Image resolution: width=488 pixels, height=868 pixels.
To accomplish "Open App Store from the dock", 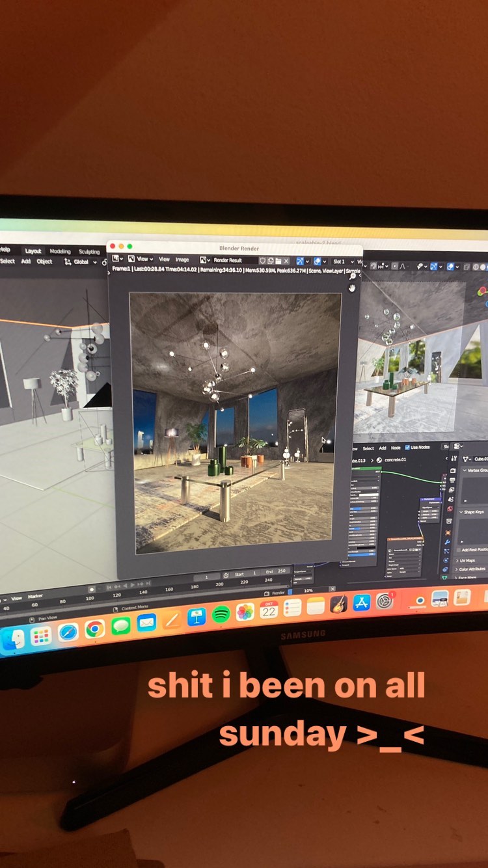I will 362,603.
